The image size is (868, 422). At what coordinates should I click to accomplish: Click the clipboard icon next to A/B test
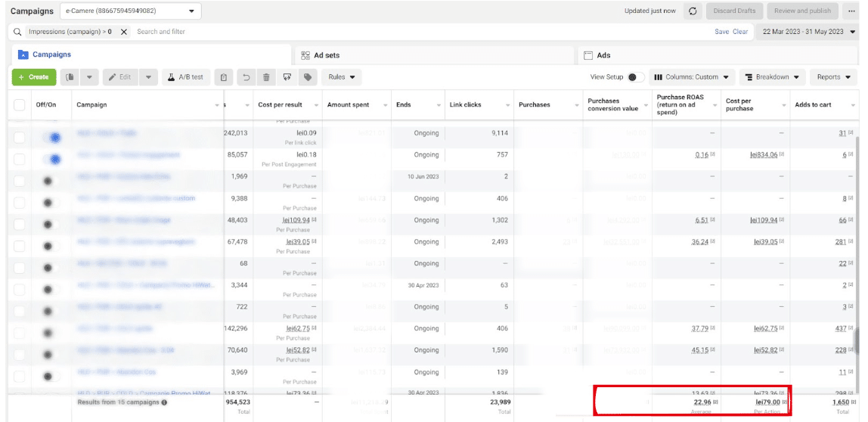click(224, 77)
